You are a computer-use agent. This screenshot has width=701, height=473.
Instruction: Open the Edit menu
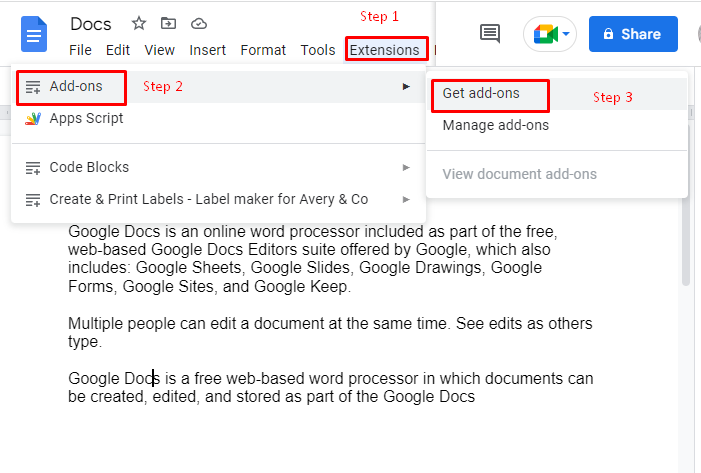pyautogui.click(x=118, y=50)
